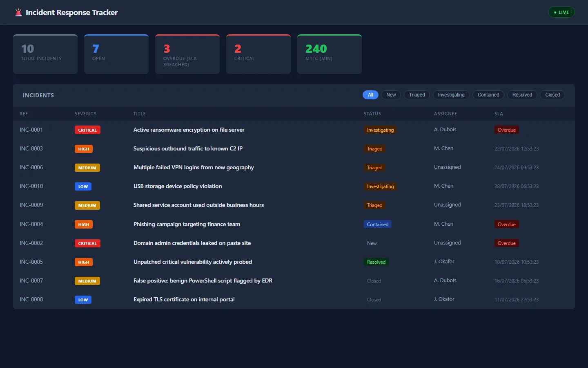The height and width of the screenshot is (368, 588).
Task: Click SLA date 11/07/2026 22:53:23
Action: pos(517,299)
